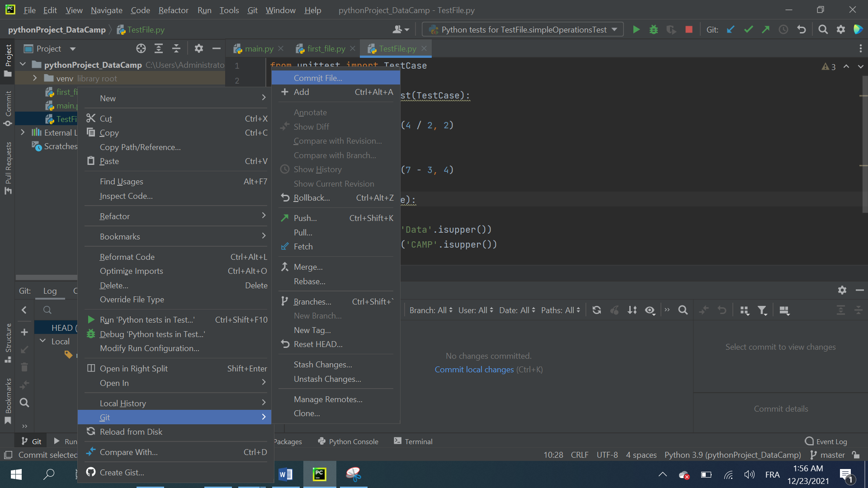Select Commit File... in Git submenu
868x488 pixels.
tap(318, 78)
